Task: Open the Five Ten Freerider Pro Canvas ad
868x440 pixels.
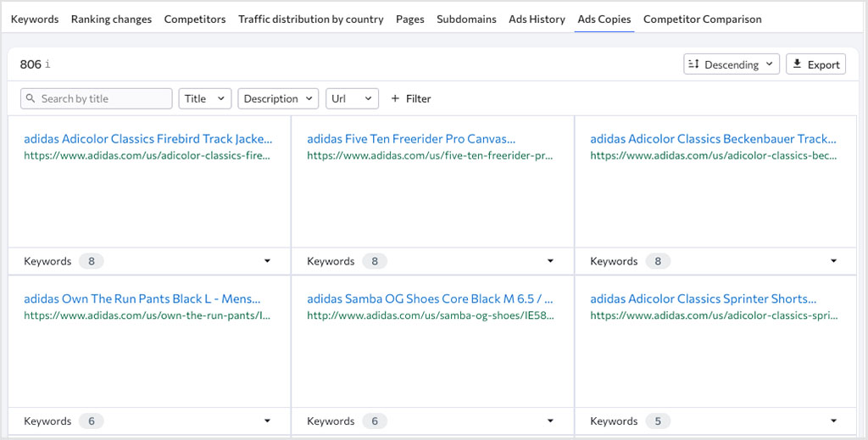Action: (411, 139)
